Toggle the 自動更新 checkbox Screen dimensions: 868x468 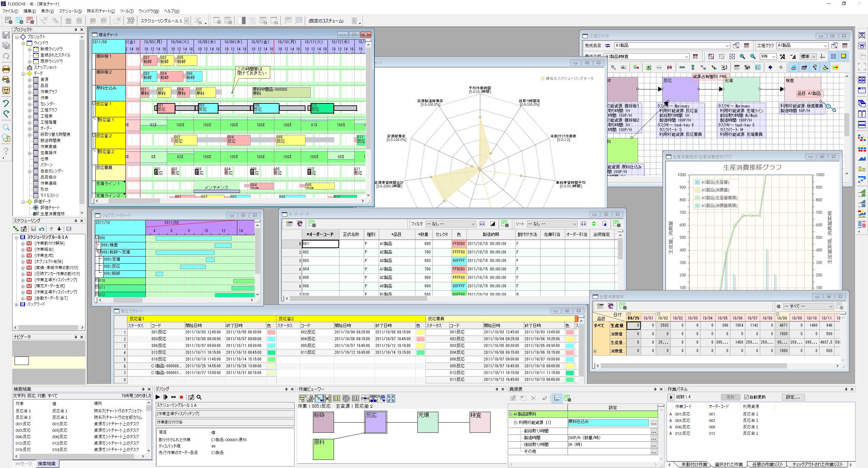click(746, 397)
